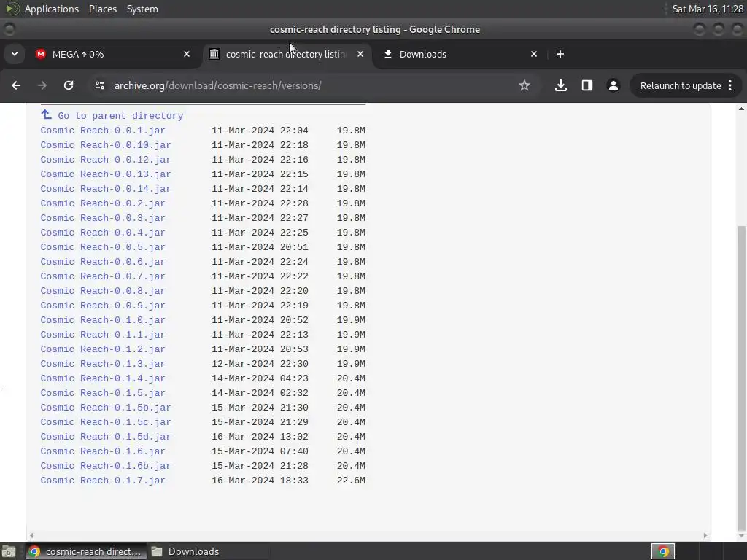Download Cosmic Reach-0.1.0.jar
Image resolution: width=747 pixels, height=560 pixels.
click(103, 320)
